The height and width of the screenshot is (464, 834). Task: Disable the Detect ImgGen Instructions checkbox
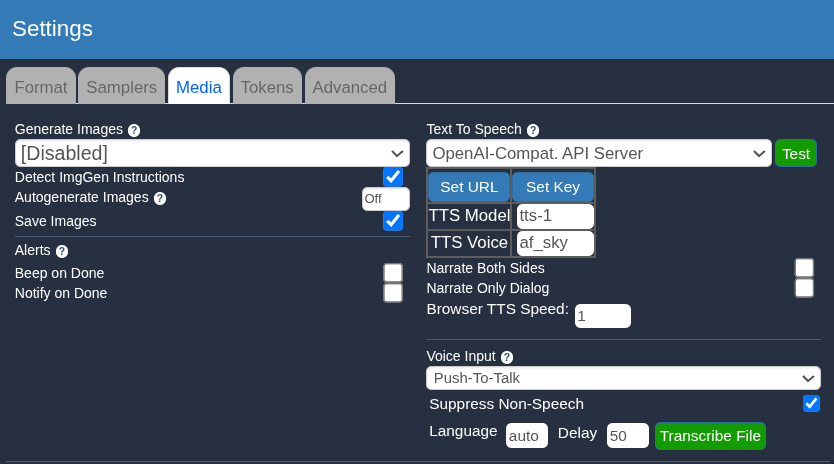(x=393, y=177)
